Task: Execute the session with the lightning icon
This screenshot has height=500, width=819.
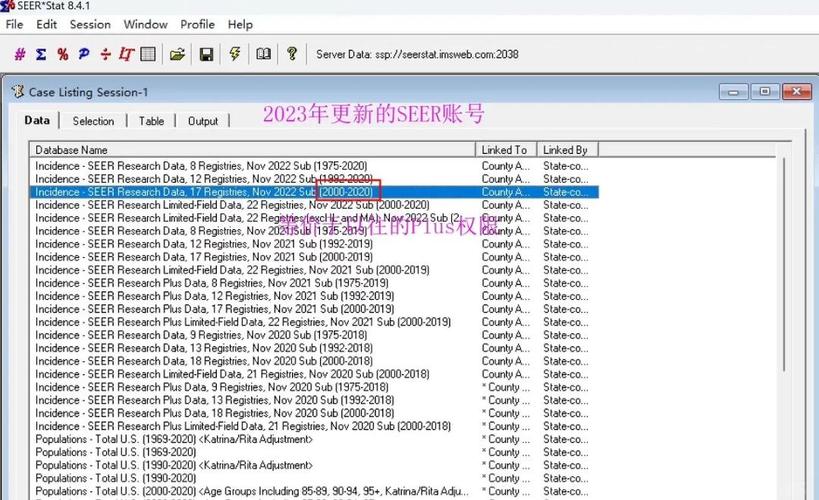Action: point(235,54)
